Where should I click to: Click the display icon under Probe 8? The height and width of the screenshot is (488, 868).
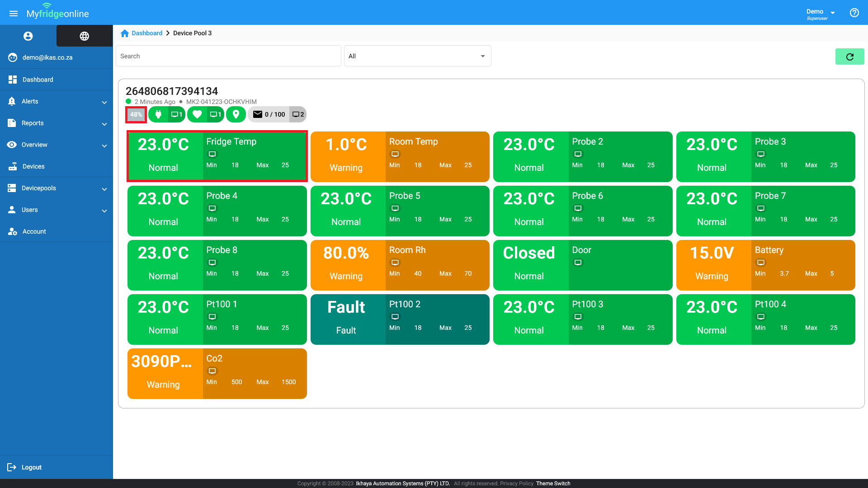[x=212, y=263]
